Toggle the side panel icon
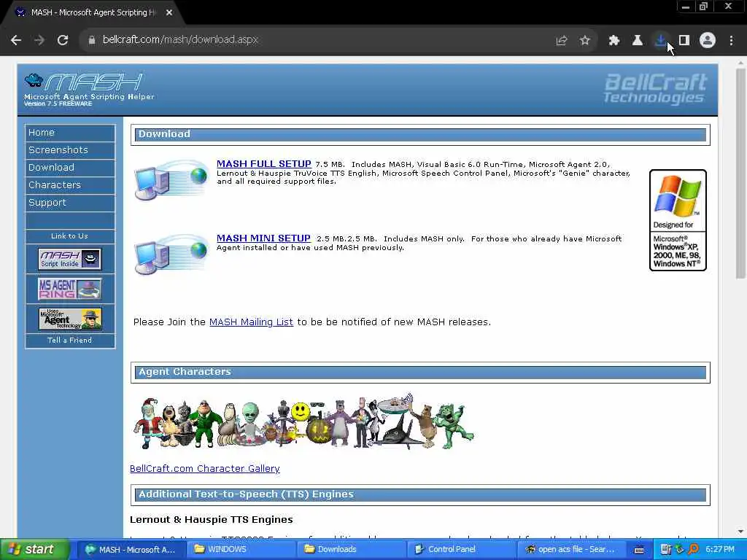Viewport: 747px width, 560px height. [x=684, y=41]
